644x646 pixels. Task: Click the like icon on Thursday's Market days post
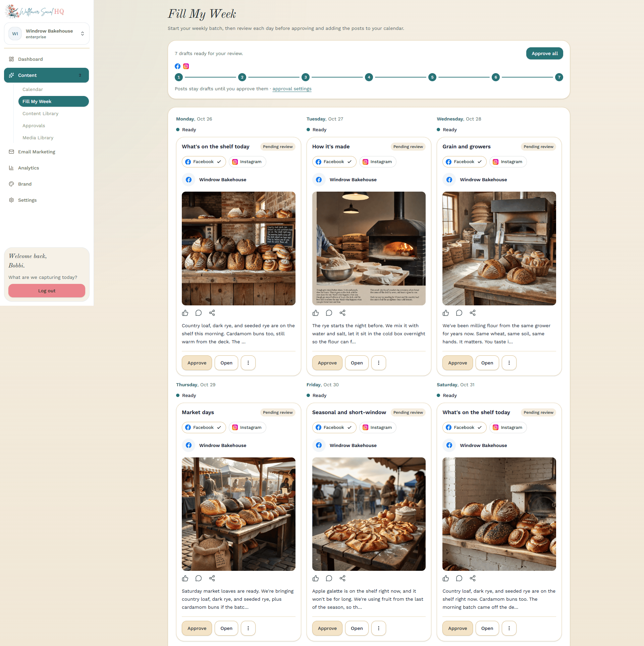[x=185, y=578]
